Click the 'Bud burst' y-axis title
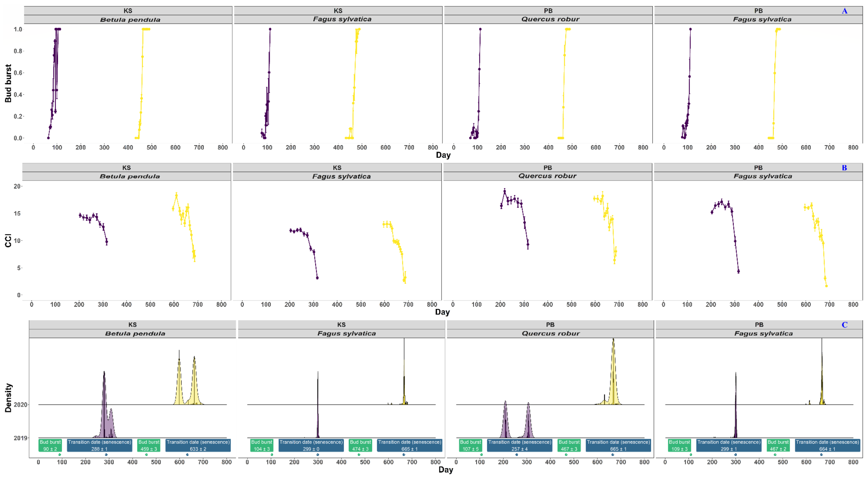Image resolution: width=868 pixels, height=479 pixels. click(8, 83)
